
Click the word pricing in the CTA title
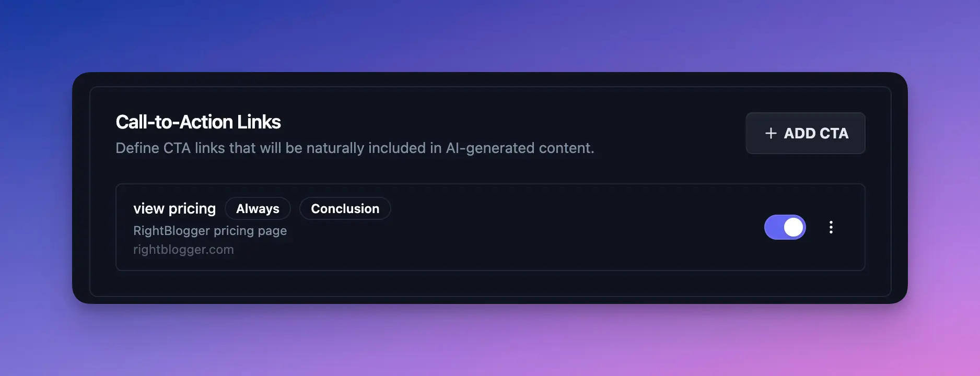tap(192, 209)
